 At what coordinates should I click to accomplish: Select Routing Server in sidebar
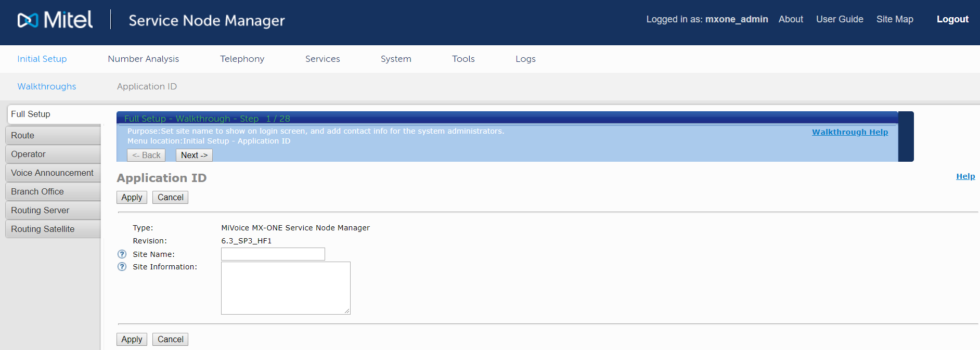53,210
